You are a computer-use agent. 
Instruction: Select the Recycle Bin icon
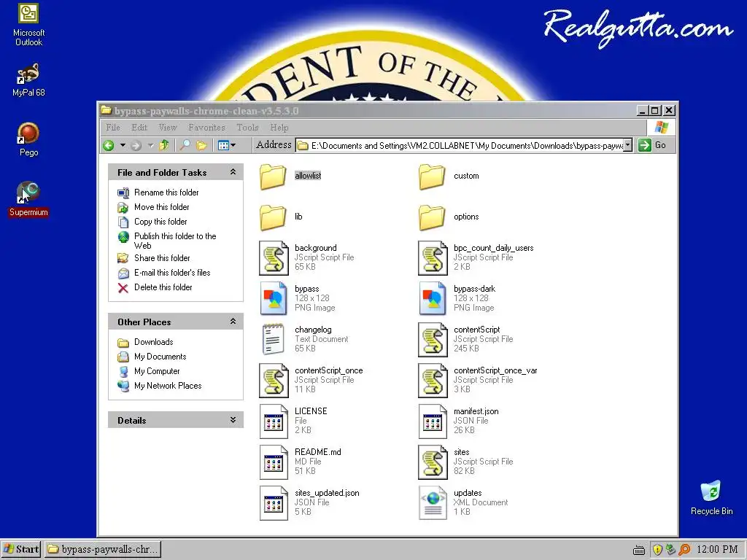click(711, 497)
